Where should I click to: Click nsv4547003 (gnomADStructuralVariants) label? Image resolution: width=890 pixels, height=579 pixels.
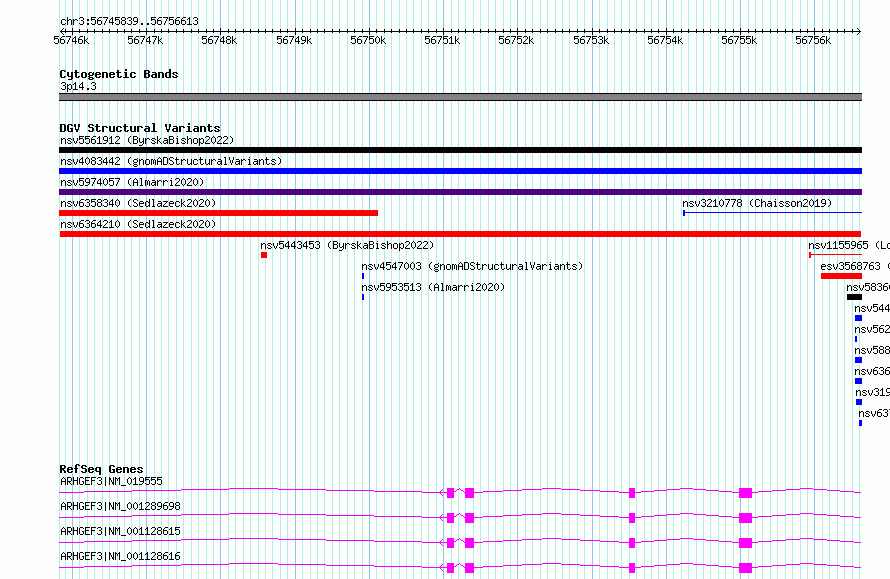pos(472,266)
